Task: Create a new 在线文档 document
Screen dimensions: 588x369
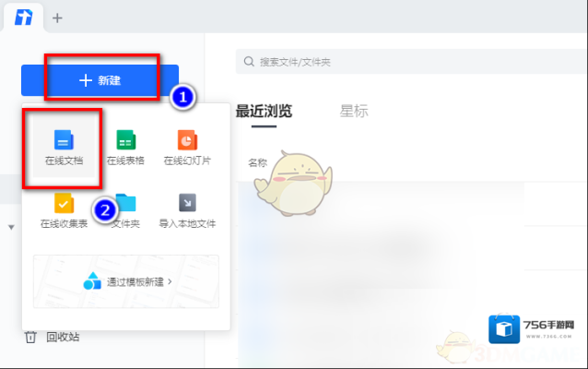Action: [x=64, y=148]
